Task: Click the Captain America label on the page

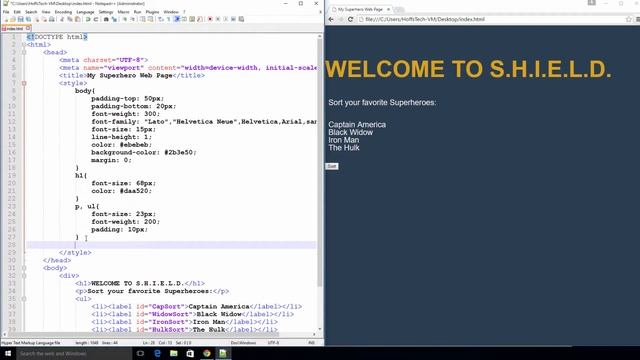Action: click(357, 124)
